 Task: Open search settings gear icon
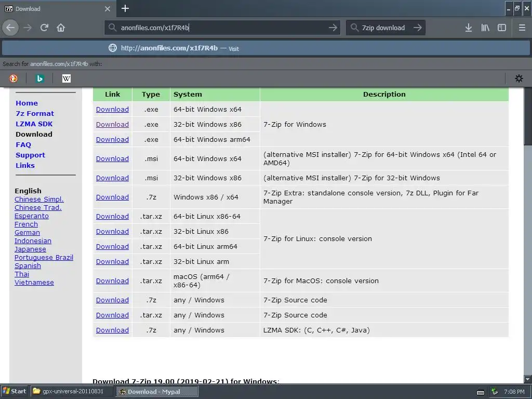point(519,78)
